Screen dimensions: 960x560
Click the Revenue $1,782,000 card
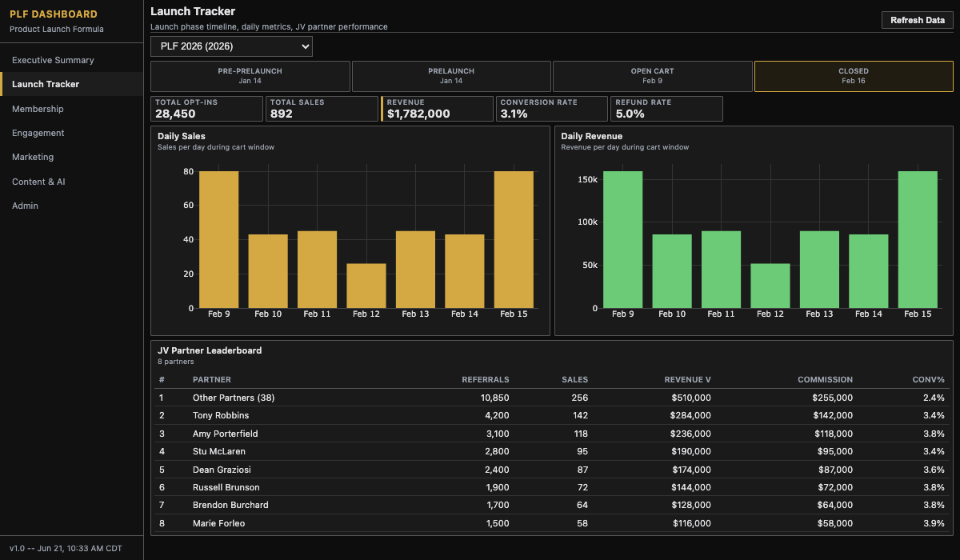pos(438,109)
